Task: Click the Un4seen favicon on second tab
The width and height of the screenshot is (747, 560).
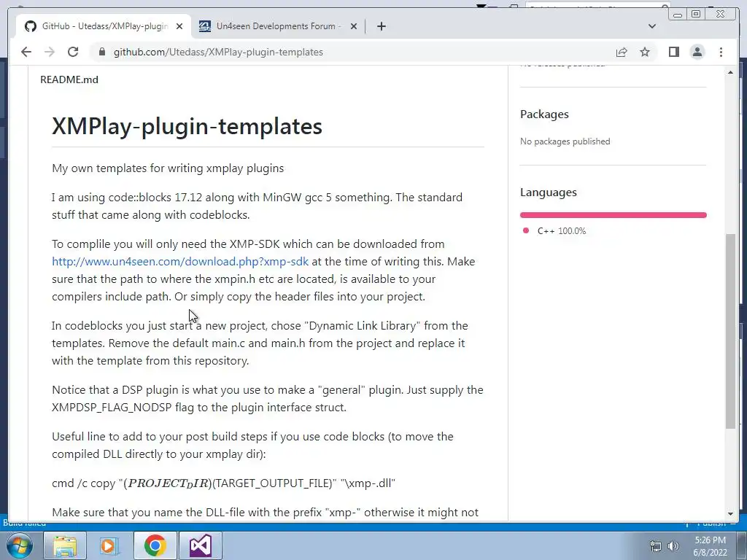Action: click(x=205, y=26)
